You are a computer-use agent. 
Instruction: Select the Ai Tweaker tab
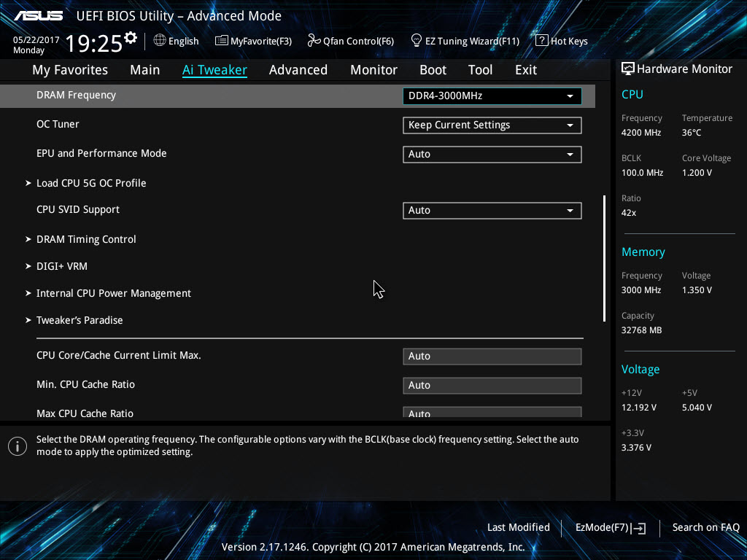point(214,70)
